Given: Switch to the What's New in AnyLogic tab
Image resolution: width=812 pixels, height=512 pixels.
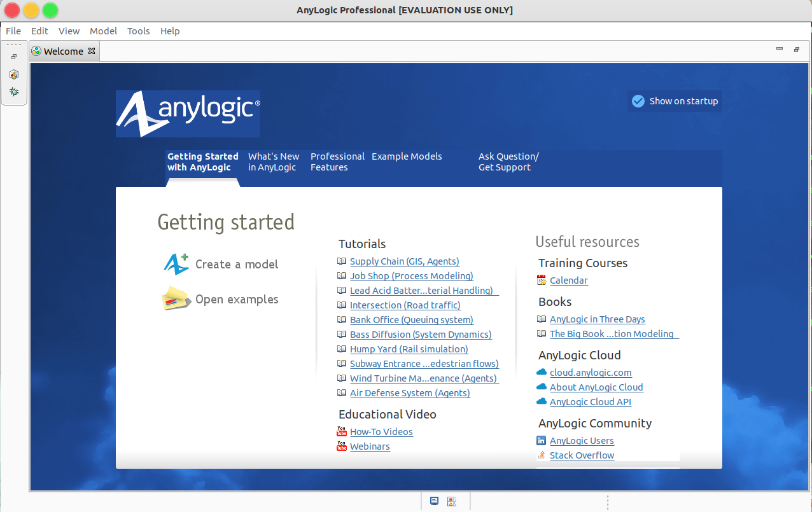Looking at the screenshot, I should point(274,162).
